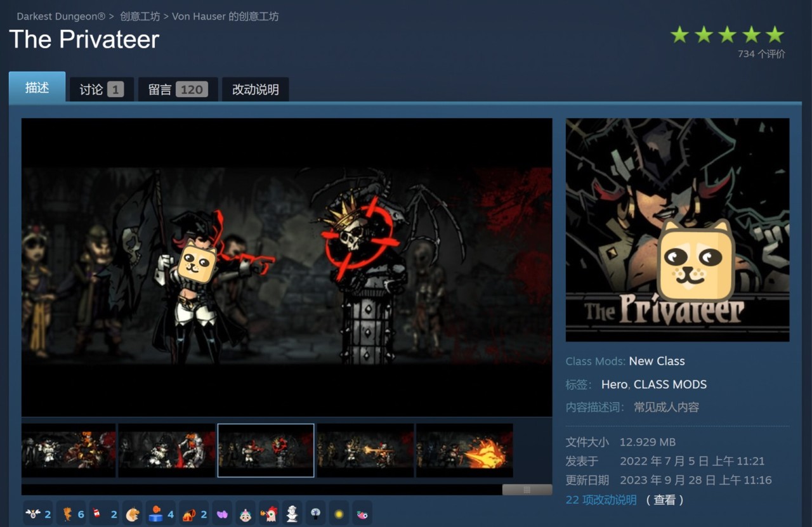Go to Darkest Dungeon breadcrumb link

pos(61,16)
